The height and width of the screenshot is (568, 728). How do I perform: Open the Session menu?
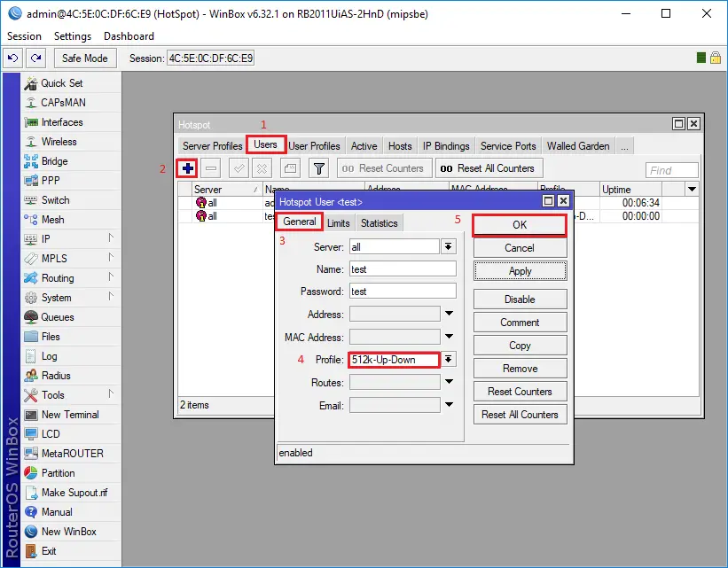point(24,36)
